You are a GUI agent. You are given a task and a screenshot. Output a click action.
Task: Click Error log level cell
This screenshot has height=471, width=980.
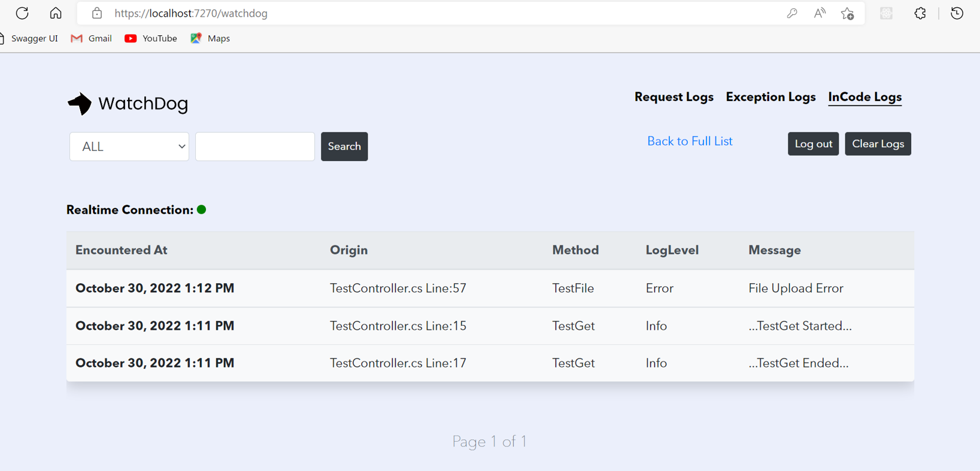660,288
